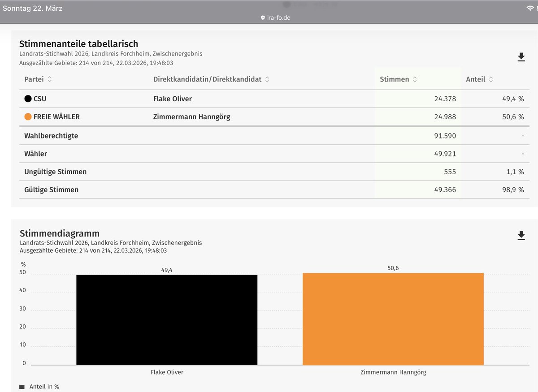Click the '49,4' label above black bar
The image size is (538, 392).
coord(167,270)
